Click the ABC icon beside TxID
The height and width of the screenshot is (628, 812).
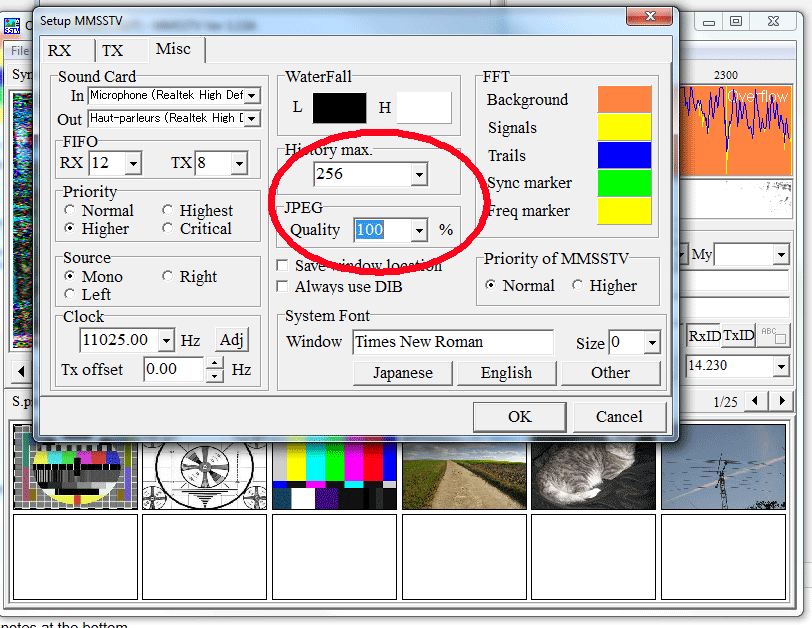[773, 336]
